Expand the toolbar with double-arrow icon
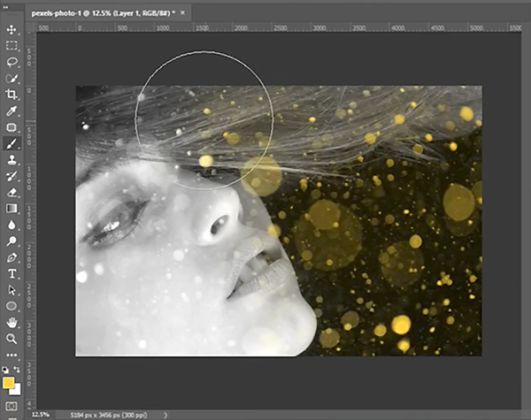This screenshot has width=531, height=420. tap(5, 7)
